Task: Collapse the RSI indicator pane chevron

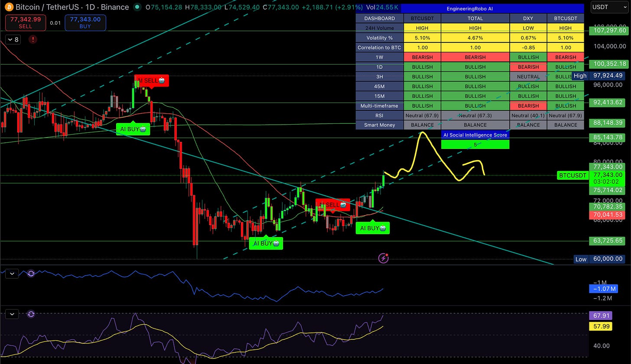Action: click(12, 314)
